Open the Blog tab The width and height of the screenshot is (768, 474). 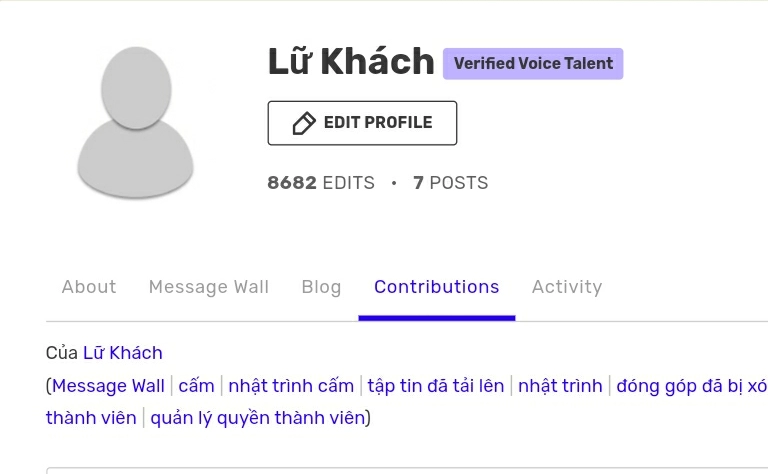[x=321, y=287]
